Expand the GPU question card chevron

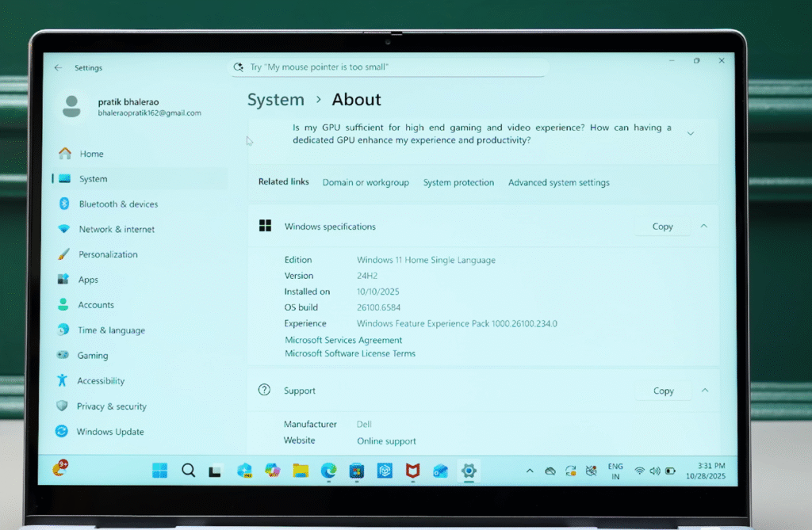click(690, 134)
